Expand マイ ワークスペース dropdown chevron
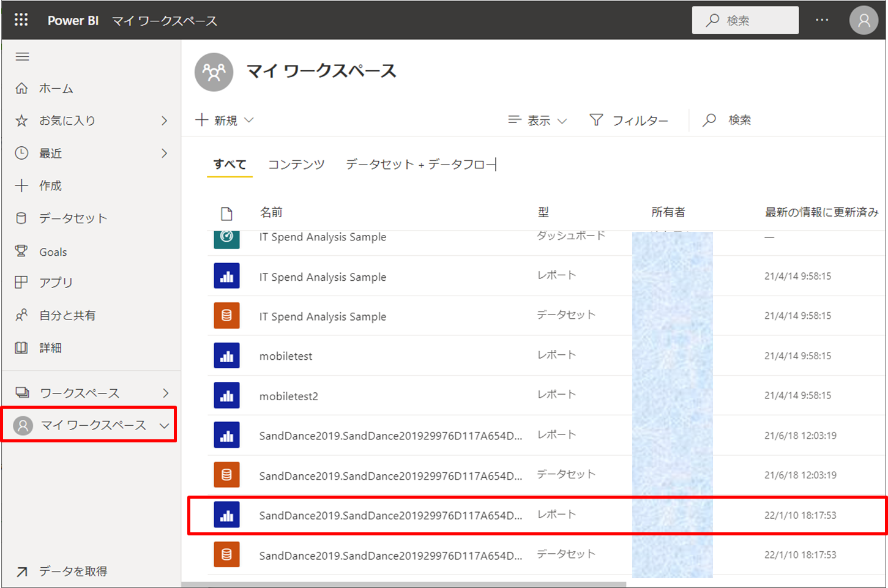This screenshot has height=588, width=888. [164, 425]
